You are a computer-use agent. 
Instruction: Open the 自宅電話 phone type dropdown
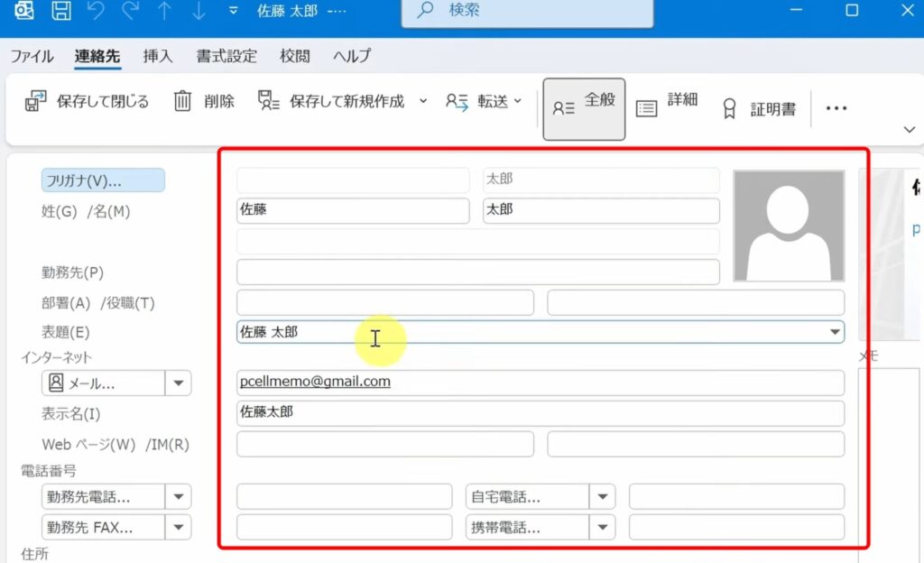(x=601, y=495)
